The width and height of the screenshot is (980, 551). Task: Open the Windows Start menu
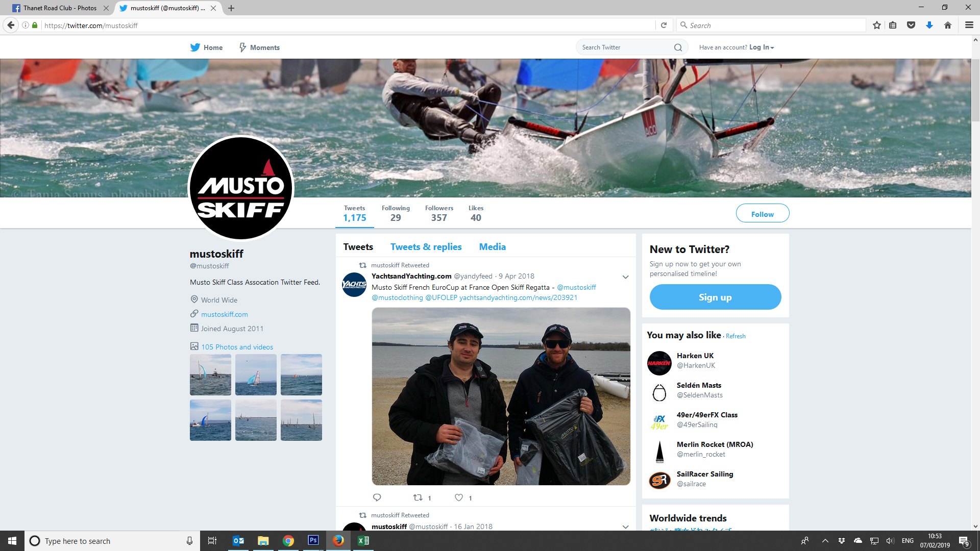(12, 541)
